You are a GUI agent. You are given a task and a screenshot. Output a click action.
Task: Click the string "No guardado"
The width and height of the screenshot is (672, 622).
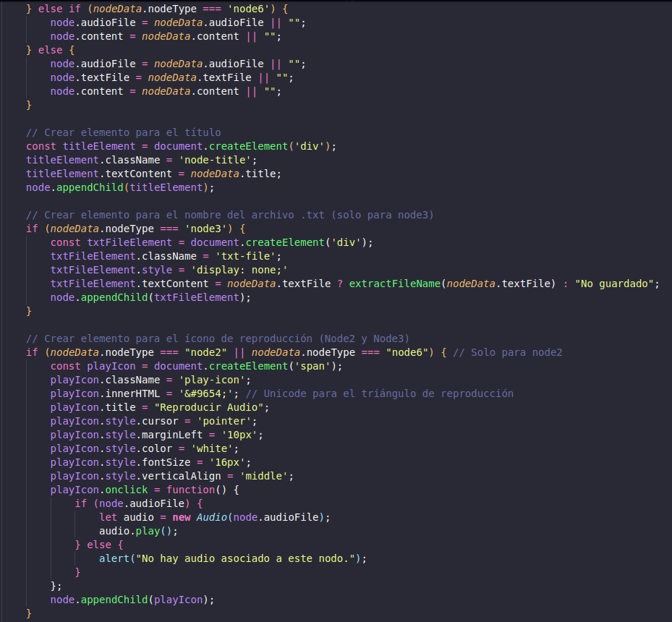click(614, 284)
